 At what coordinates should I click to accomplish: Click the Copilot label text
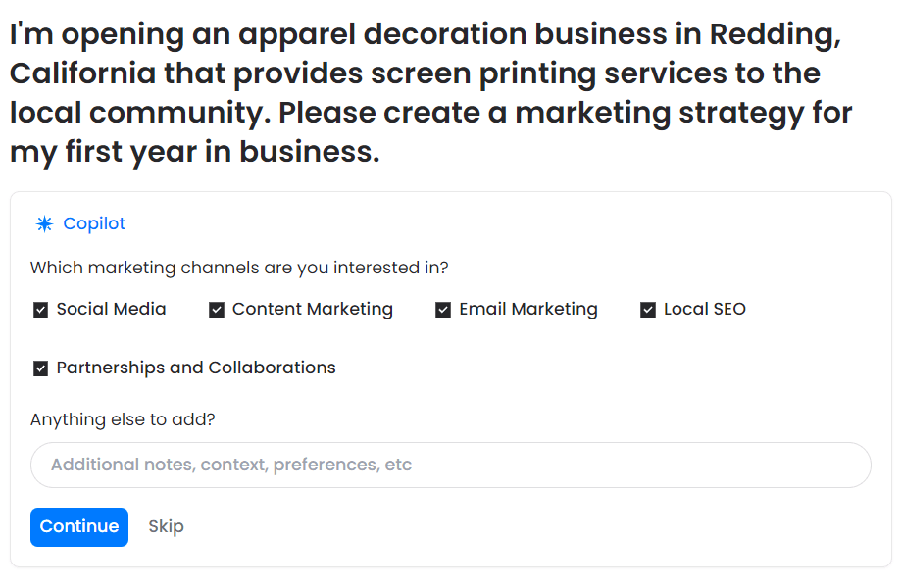coord(94,223)
